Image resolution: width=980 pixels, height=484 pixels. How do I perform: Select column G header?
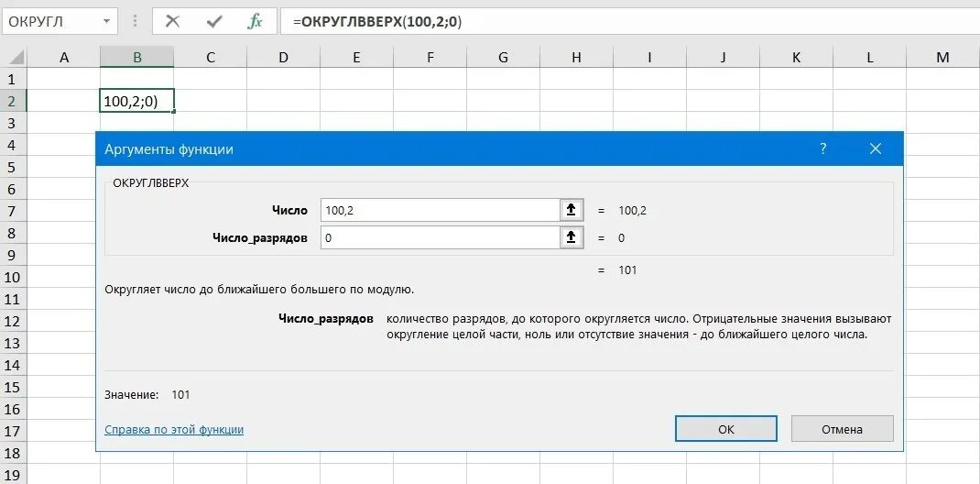(x=503, y=58)
